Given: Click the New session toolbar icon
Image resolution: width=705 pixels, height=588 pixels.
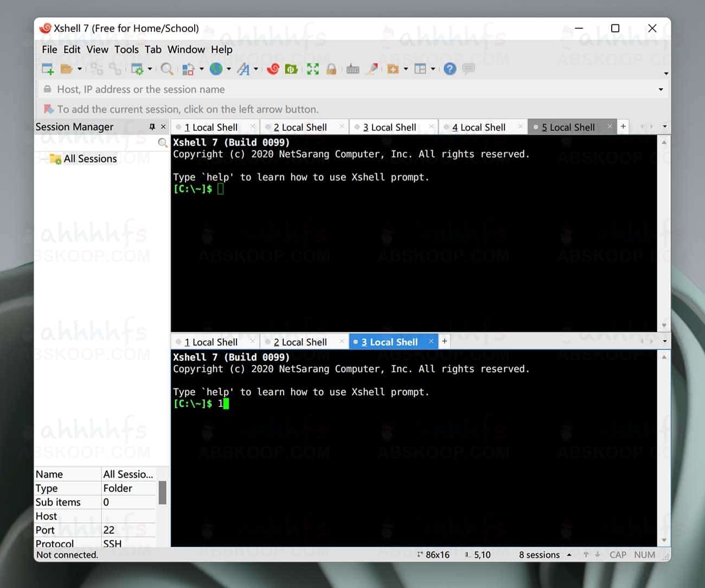Looking at the screenshot, I should (x=48, y=69).
